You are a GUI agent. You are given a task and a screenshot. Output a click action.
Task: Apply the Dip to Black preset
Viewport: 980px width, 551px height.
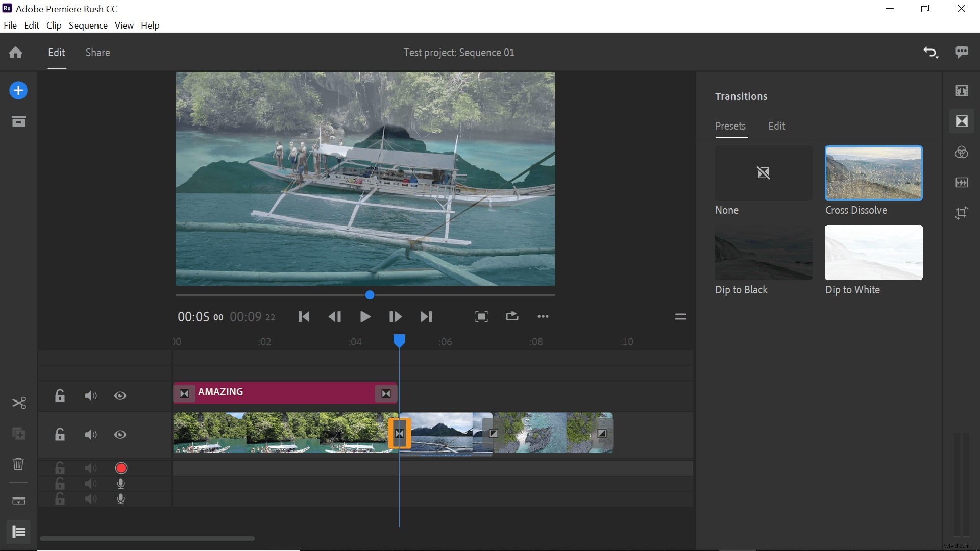pyautogui.click(x=764, y=253)
